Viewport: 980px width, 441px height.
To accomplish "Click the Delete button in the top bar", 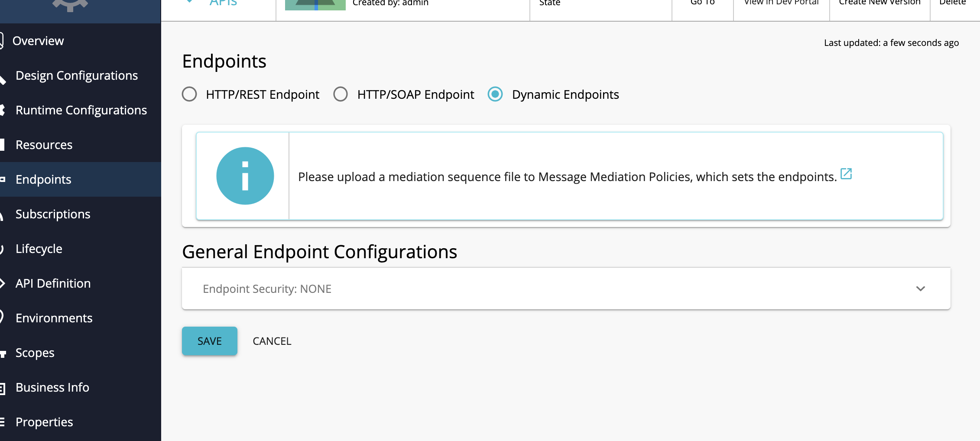I will [952, 3].
